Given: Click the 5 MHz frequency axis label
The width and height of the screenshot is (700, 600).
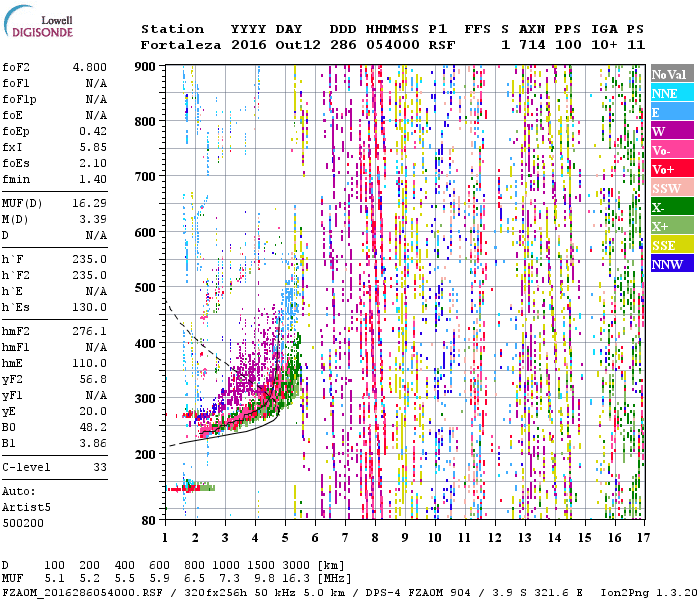Looking at the screenshot, I should pyautogui.click(x=285, y=538).
